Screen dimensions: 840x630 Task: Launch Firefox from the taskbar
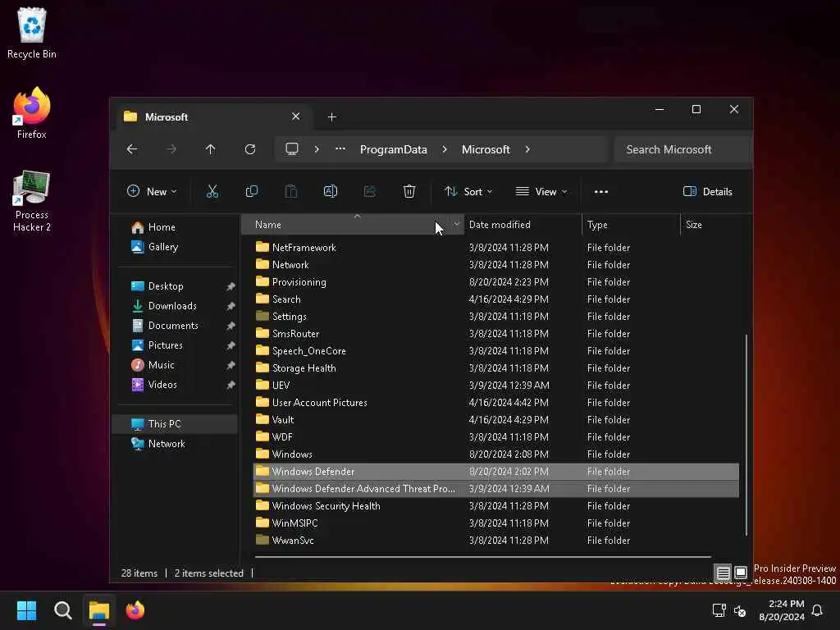point(135,610)
